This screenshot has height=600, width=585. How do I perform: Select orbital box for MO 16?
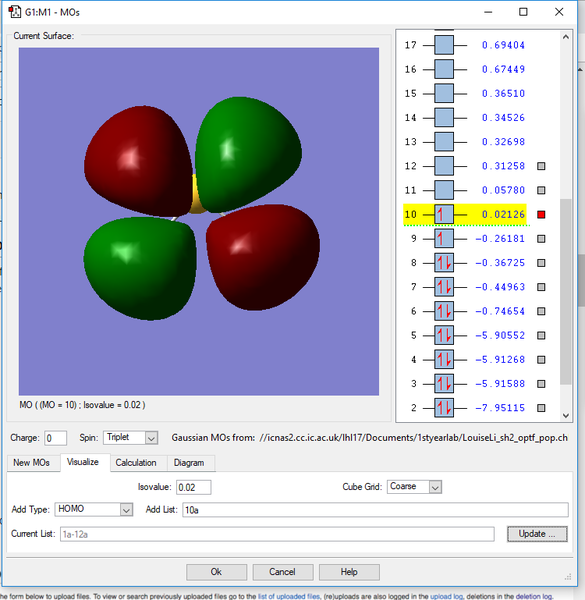(x=444, y=69)
